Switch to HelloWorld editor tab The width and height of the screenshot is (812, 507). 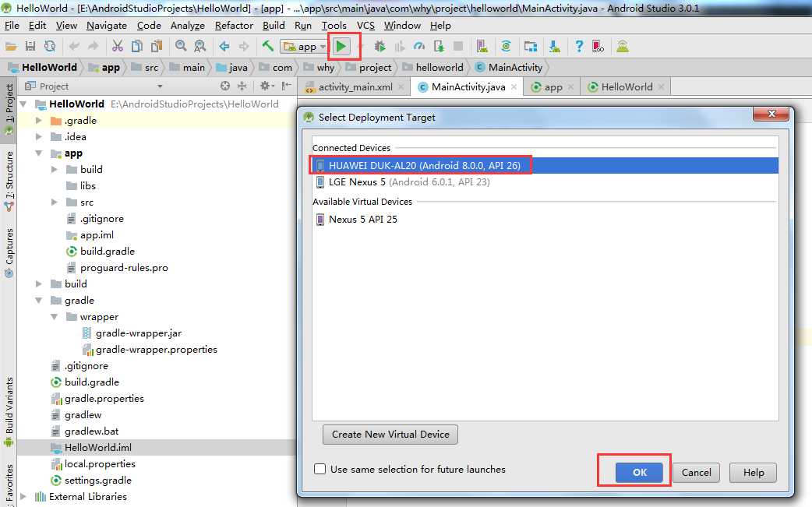[626, 87]
